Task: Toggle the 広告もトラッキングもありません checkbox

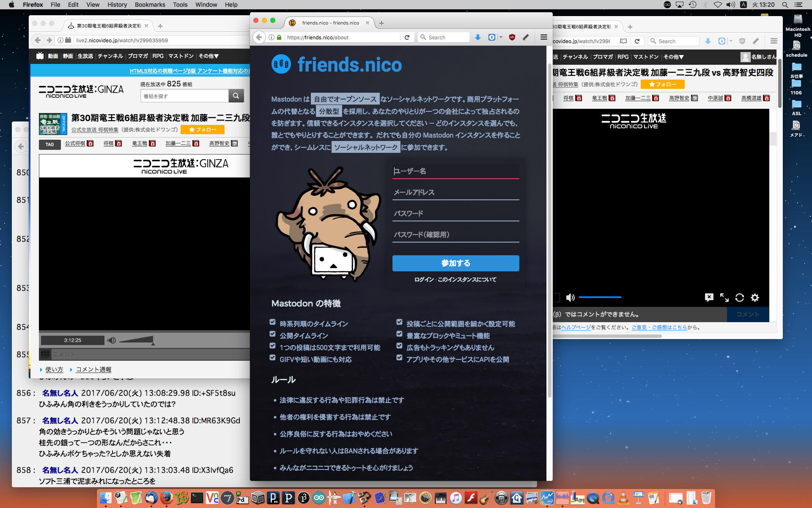Action: pos(399,346)
